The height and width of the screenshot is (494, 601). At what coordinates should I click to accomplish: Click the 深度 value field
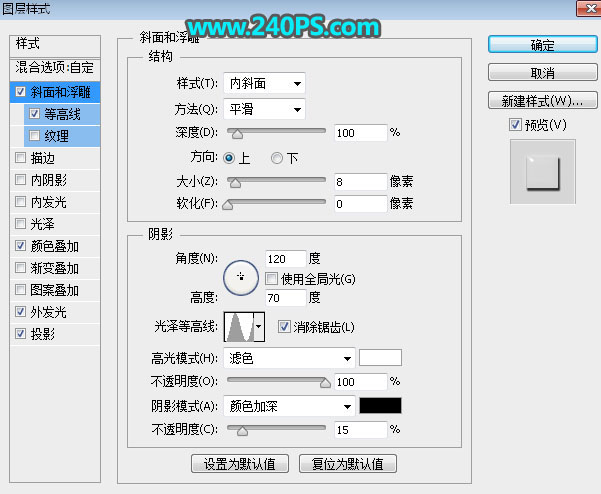tap(360, 133)
